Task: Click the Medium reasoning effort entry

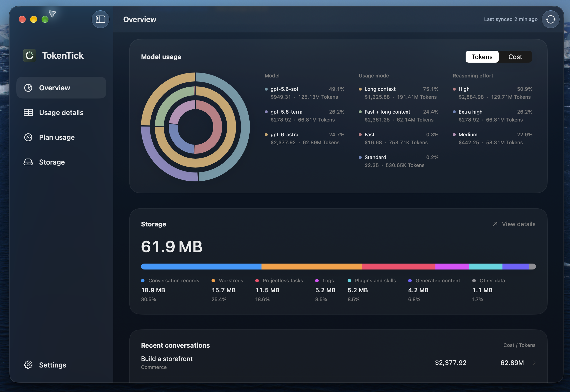Action: pos(493,139)
